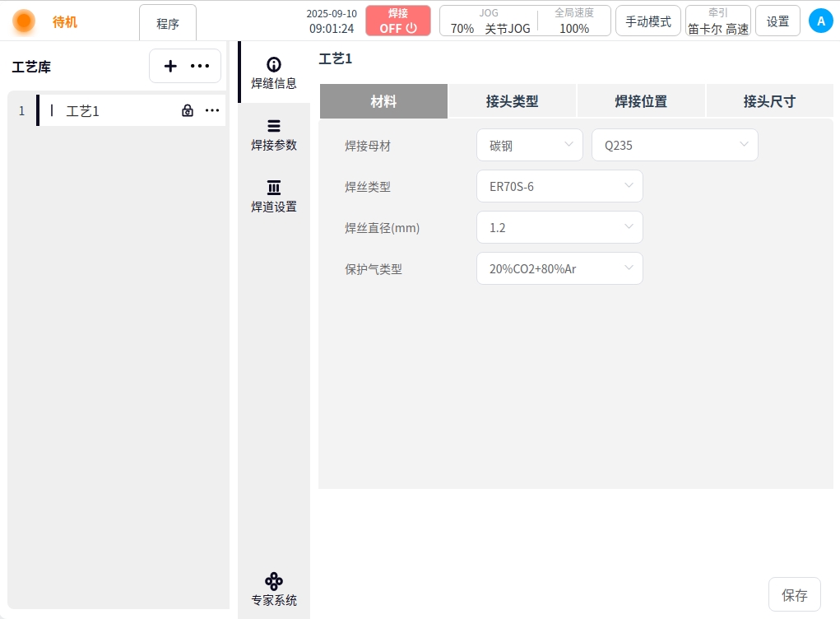The image size is (840, 619).
Task: Click the plus icon to add process
Action: point(170,67)
